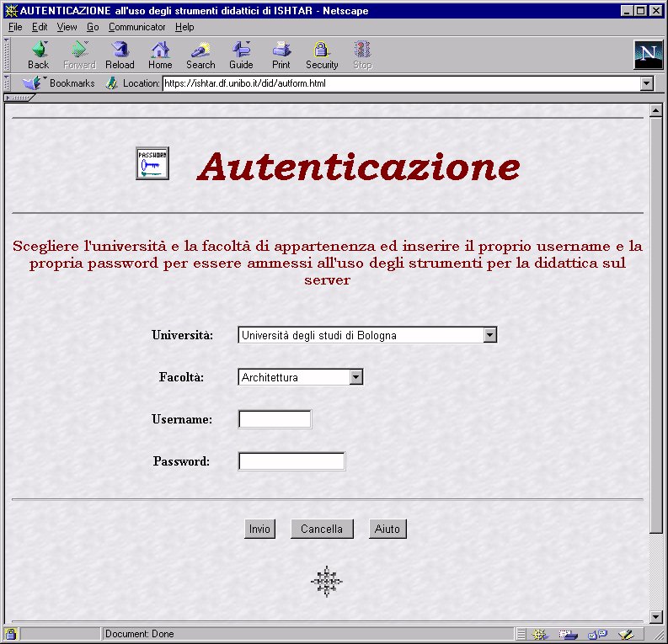Print the page via Print icon
668x644 pixels.
pyautogui.click(x=281, y=56)
